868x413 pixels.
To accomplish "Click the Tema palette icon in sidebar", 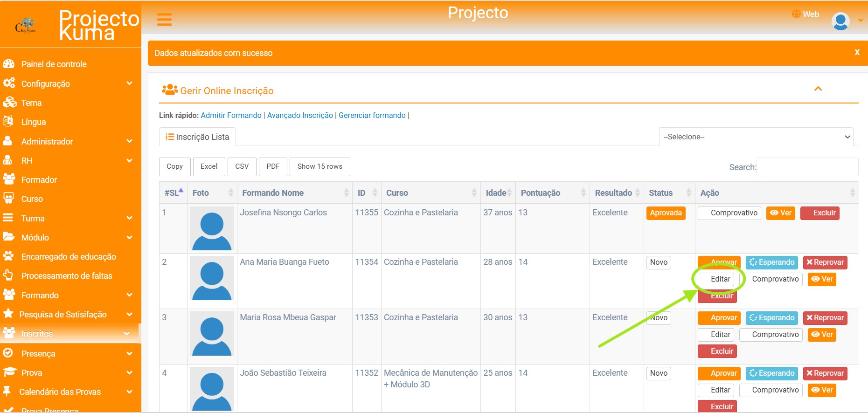I will [9, 103].
